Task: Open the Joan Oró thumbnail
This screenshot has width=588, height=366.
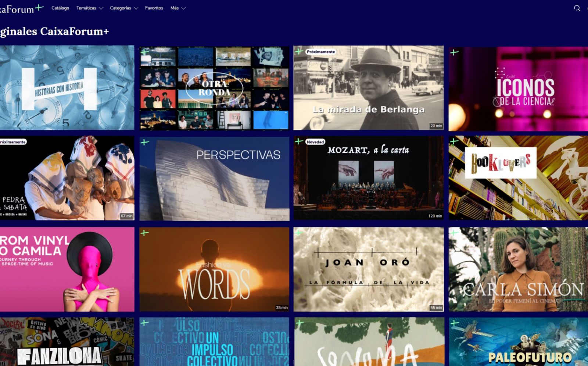Action: pos(369,269)
